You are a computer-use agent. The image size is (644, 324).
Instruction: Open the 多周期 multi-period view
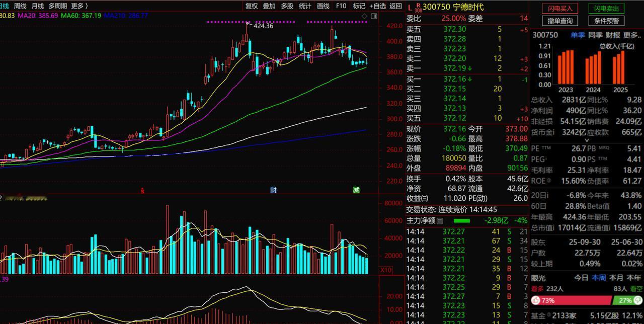[57, 6]
